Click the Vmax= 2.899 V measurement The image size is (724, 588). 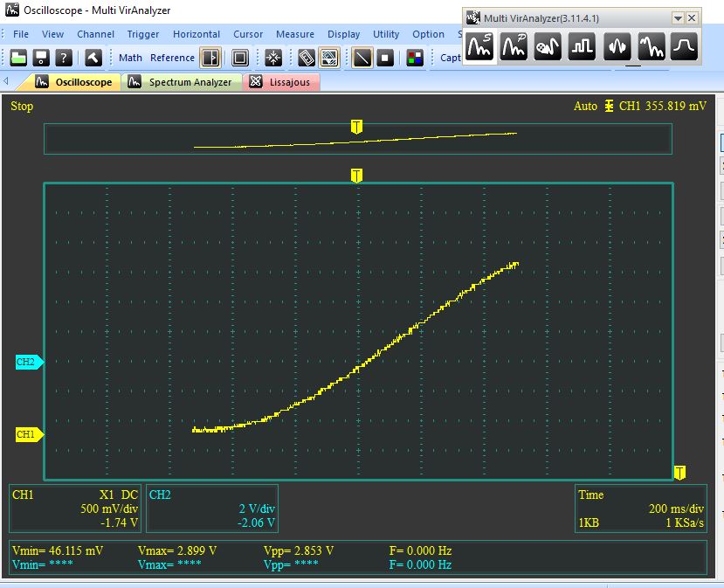click(x=177, y=550)
